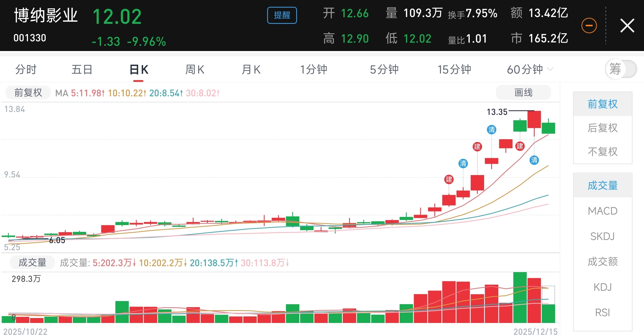This screenshot has height=335, width=644.
Task: Toggle the 筹 chip distribution switch
Action: click(621, 69)
